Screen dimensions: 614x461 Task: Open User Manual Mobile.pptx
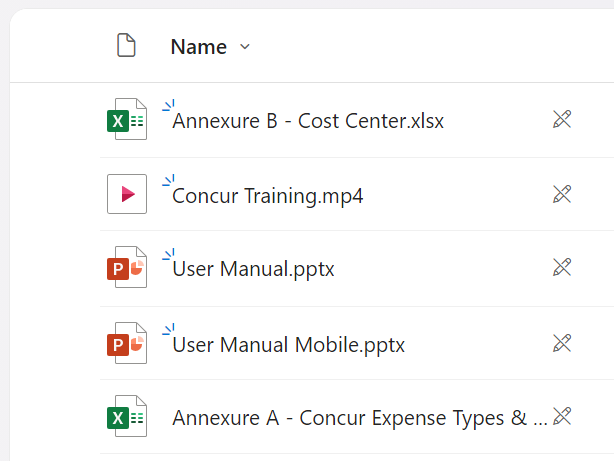pos(288,346)
